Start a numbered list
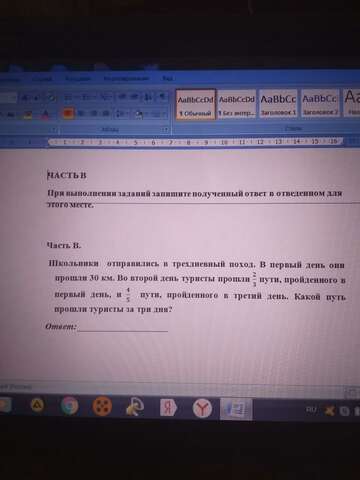The image size is (360, 480). coord(88,97)
